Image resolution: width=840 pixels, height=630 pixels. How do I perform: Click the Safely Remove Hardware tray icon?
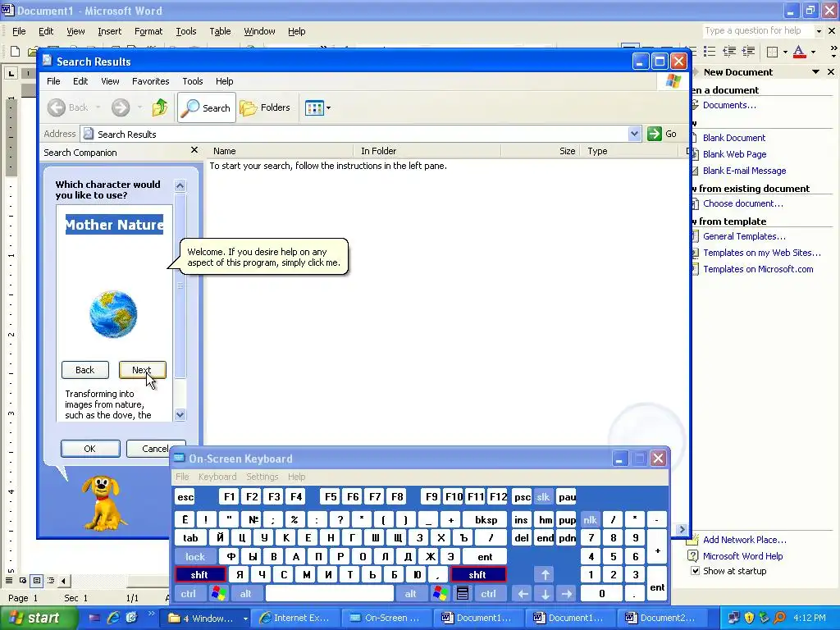764,618
